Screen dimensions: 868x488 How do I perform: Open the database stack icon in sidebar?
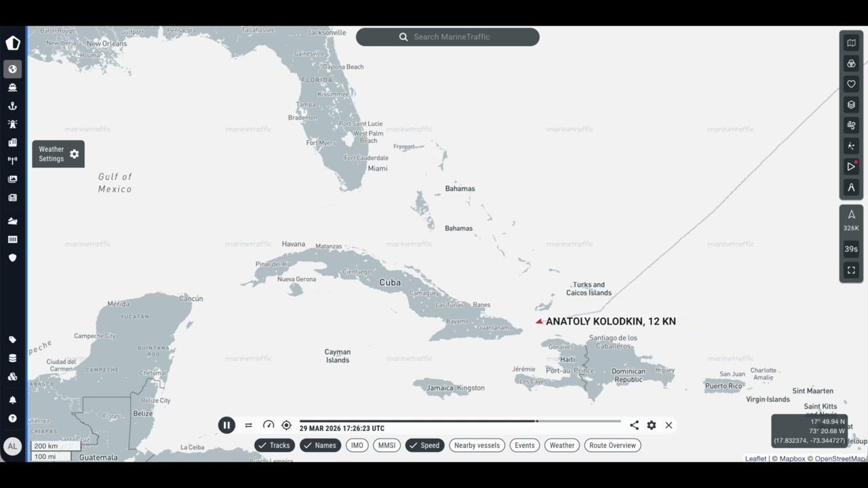12,358
